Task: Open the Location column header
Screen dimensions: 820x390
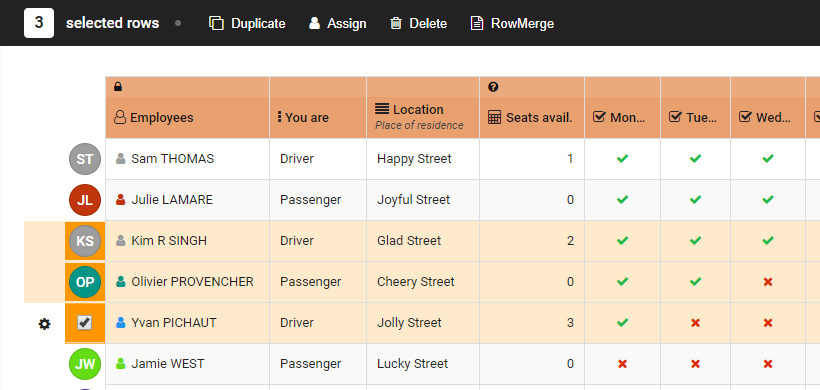Action: pos(423,118)
